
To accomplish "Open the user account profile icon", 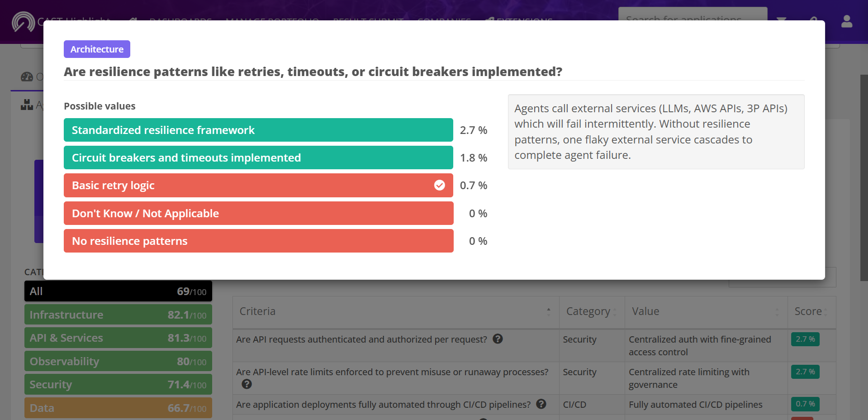I will tap(847, 21).
